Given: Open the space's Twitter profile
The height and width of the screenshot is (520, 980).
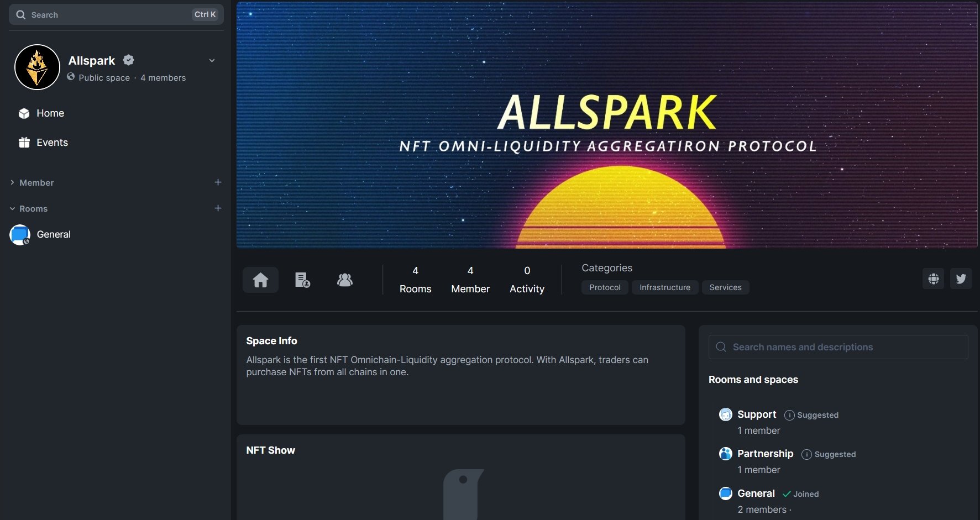Looking at the screenshot, I should [961, 279].
